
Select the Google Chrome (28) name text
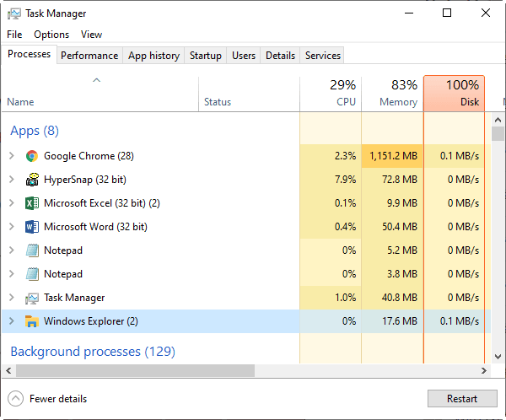tap(89, 156)
